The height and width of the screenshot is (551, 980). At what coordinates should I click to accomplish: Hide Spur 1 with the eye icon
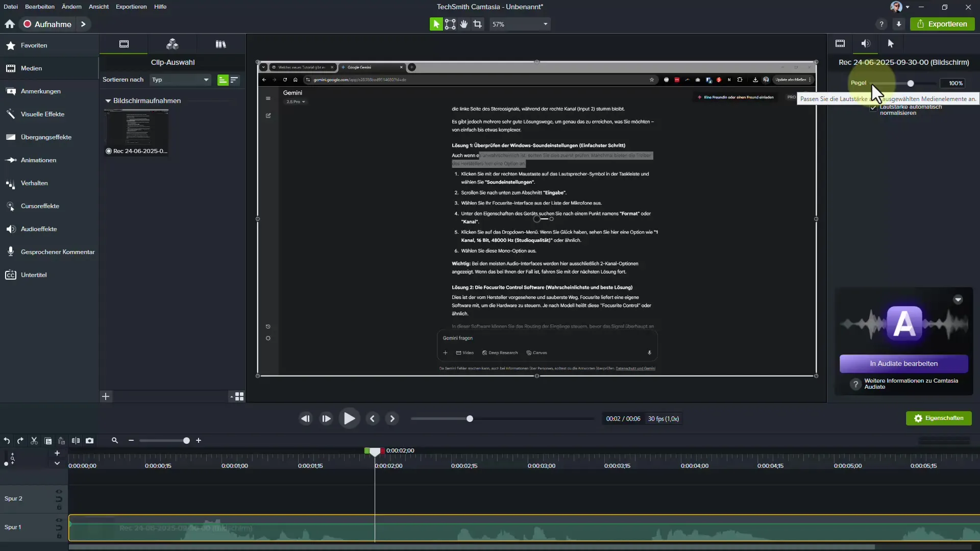pyautogui.click(x=59, y=520)
